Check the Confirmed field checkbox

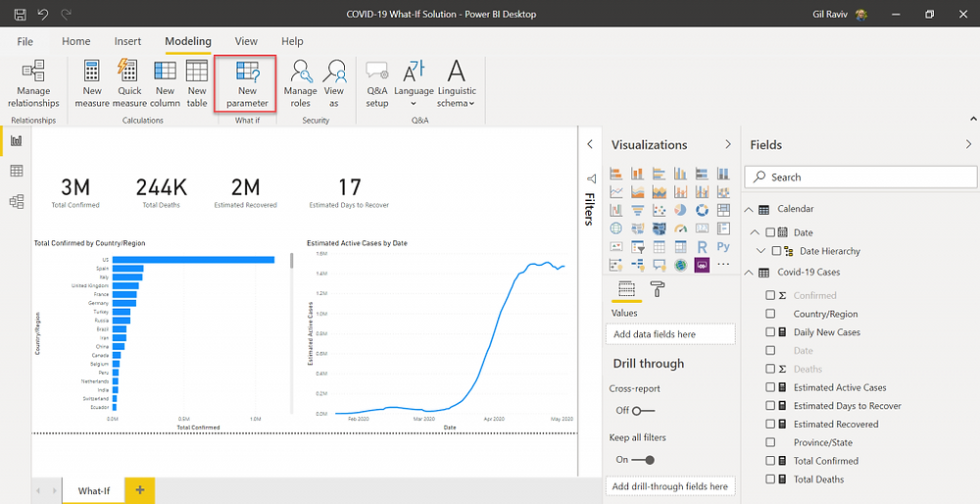770,295
